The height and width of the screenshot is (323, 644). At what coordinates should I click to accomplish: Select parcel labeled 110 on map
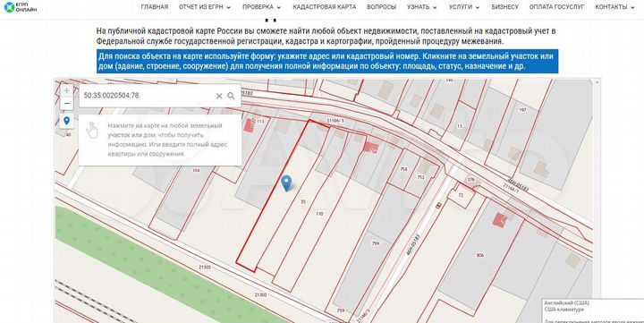click(x=319, y=214)
